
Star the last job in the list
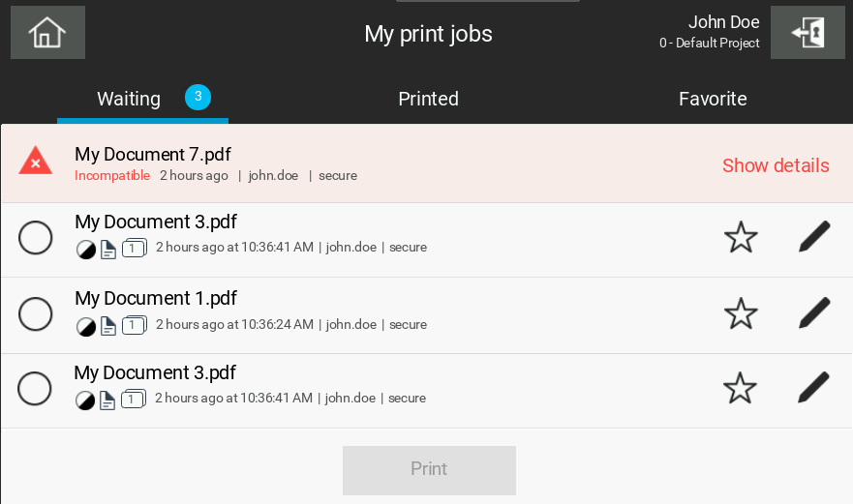(x=740, y=388)
